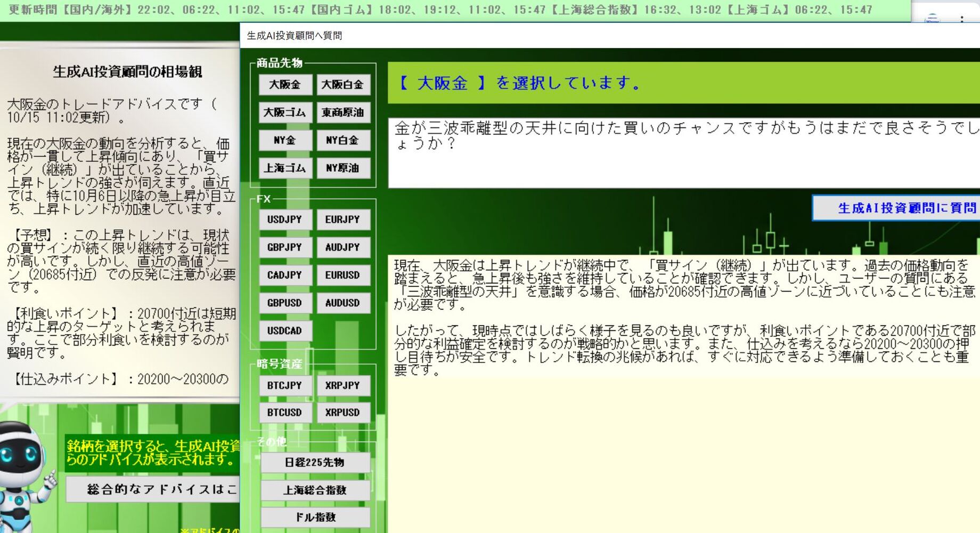The image size is (980, 533).
Task: Choose the 東商原油 futures button
Action: pos(343,112)
